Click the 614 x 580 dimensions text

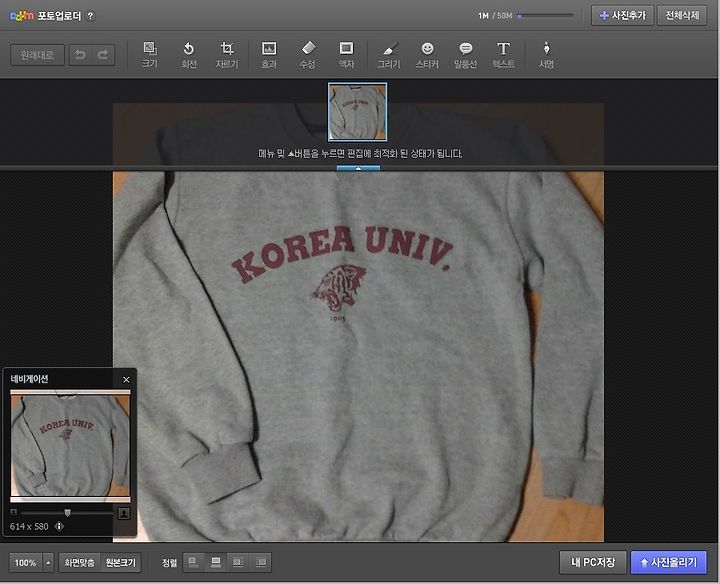[x=29, y=526]
